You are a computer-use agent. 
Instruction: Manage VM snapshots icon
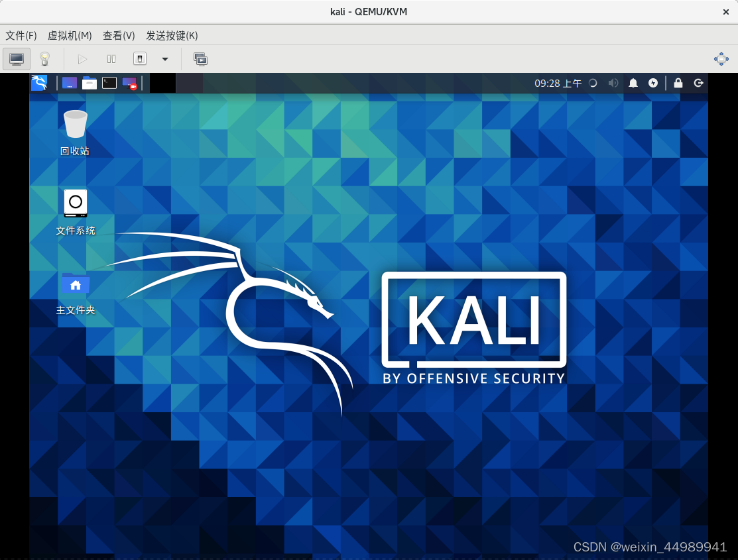click(200, 59)
